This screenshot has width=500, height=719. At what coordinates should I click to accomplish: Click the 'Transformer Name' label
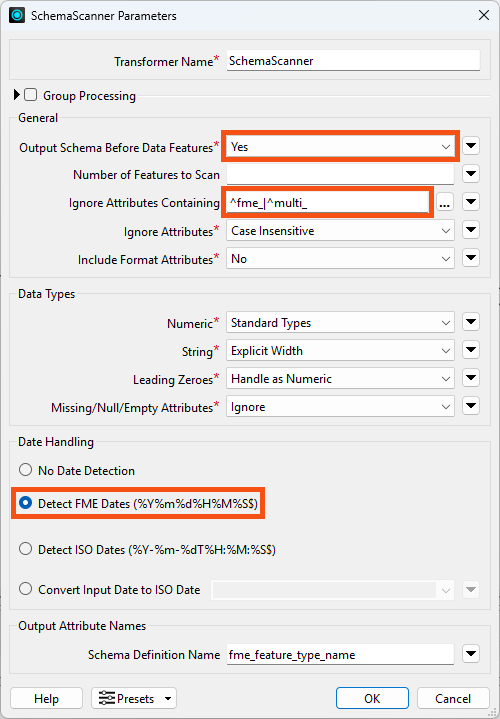click(163, 61)
